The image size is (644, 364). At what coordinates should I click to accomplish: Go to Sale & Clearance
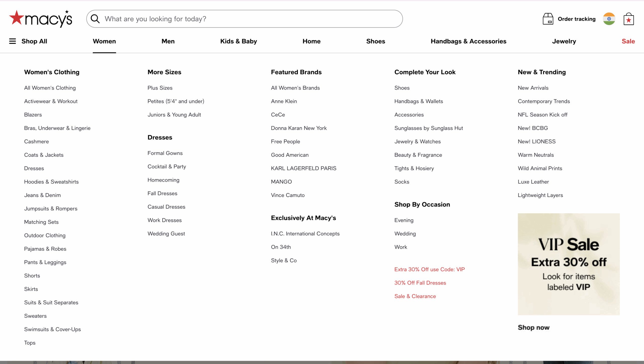[x=415, y=296]
